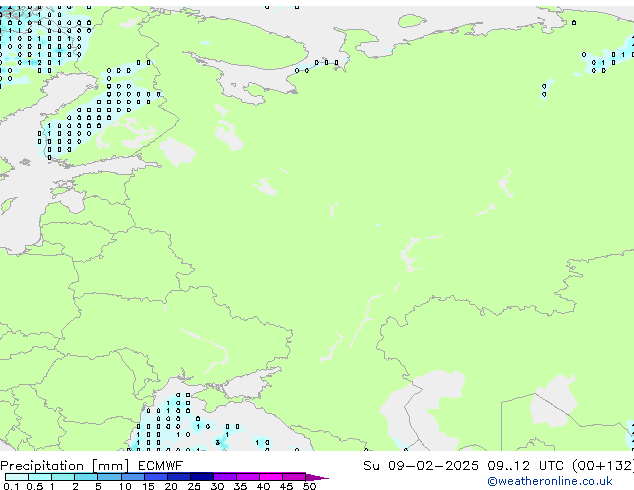The width and height of the screenshot is (634, 490).
Task: Click the 10–15 mm legend color swatch
Action: click(x=133, y=477)
